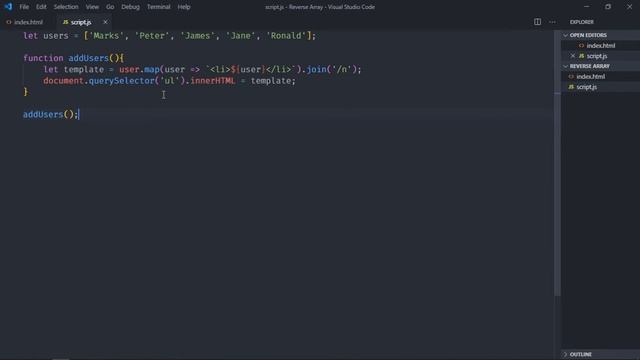The image size is (640, 360).
Task: Click the JS icon on the script.js tab
Action: coord(65,22)
